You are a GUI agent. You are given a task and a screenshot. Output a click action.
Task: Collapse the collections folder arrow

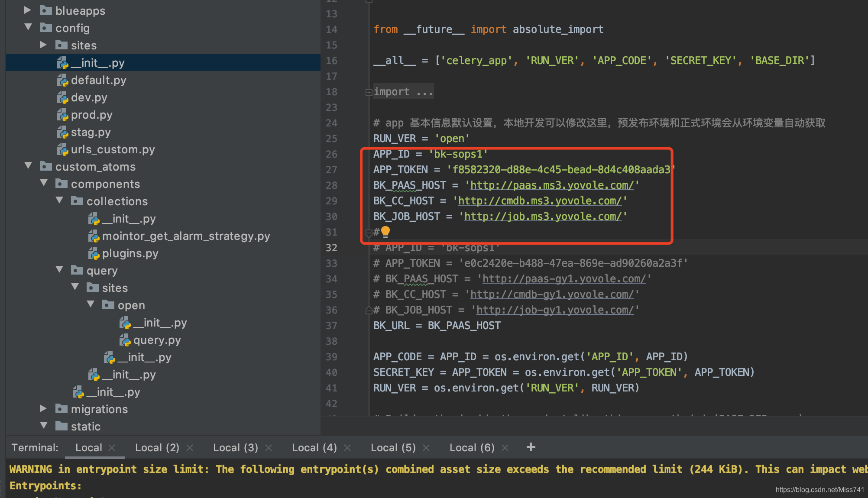[x=59, y=200]
